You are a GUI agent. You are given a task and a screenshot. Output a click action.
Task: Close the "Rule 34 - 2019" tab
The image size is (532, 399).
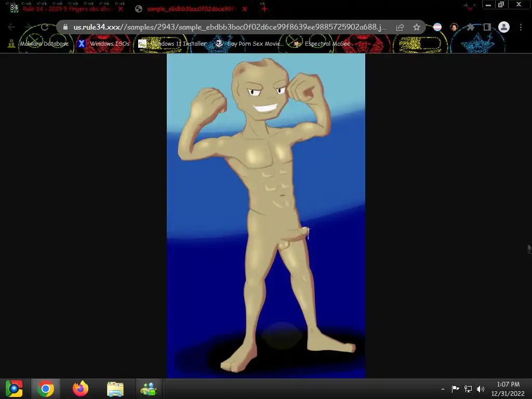(x=121, y=9)
